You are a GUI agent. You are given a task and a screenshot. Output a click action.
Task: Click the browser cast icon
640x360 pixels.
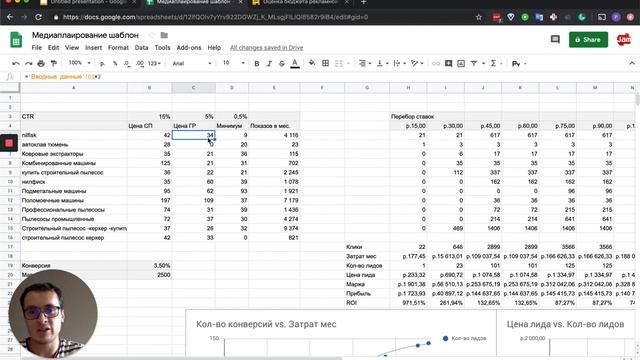[x=602, y=17]
